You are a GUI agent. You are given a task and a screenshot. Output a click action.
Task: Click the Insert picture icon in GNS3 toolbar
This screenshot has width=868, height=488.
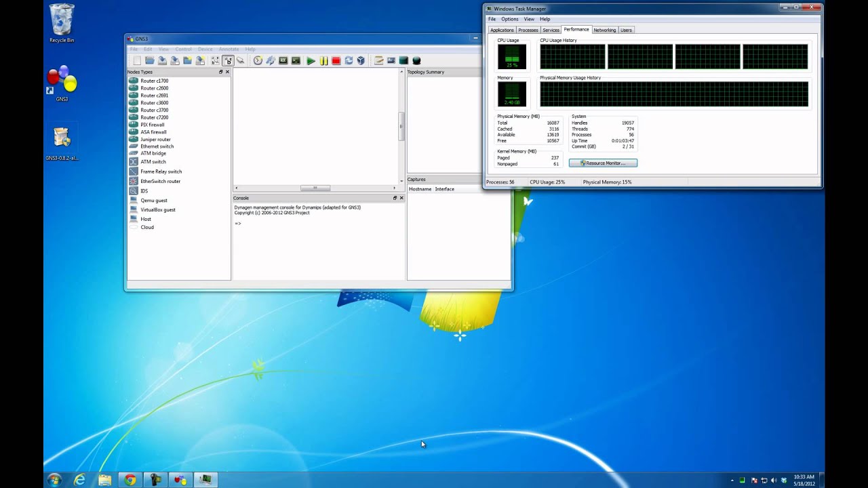tap(391, 60)
